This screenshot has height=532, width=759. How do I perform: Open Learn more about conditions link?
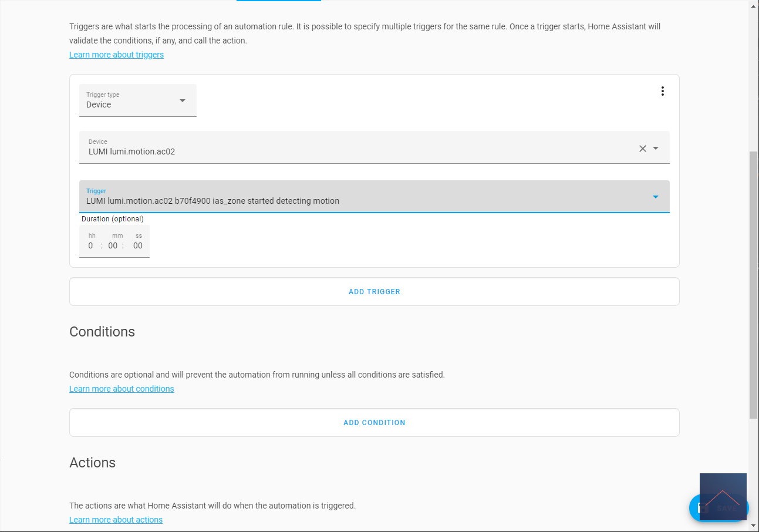pos(122,389)
